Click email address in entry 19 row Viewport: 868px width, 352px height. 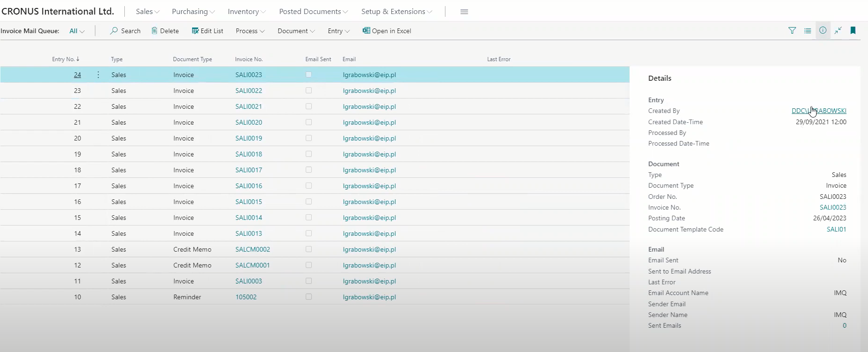(369, 154)
